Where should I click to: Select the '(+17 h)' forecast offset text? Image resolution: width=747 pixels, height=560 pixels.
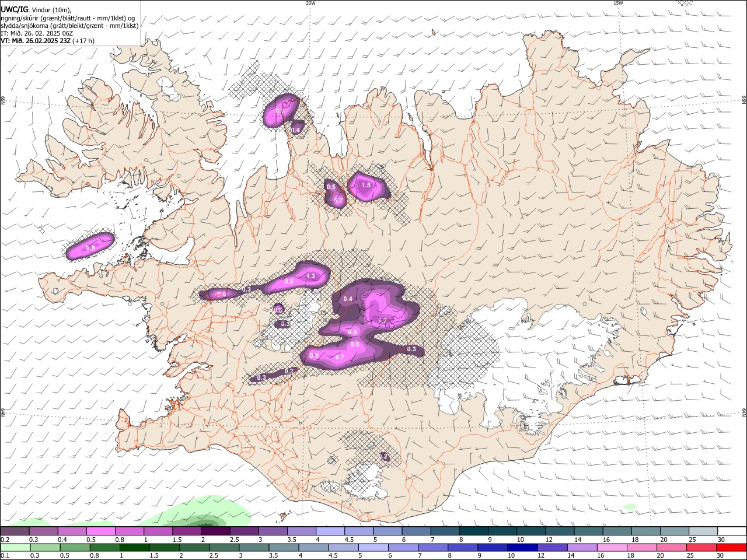point(84,41)
